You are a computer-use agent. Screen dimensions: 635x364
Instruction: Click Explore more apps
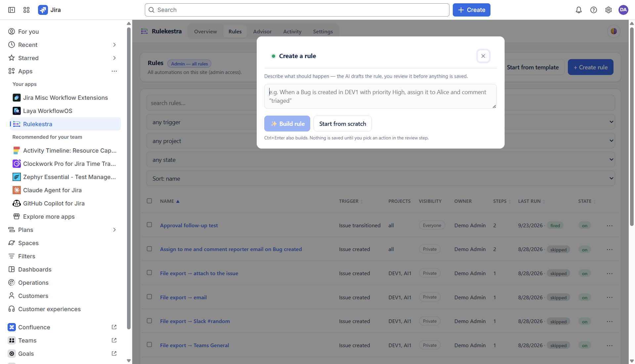[x=65, y=217]
